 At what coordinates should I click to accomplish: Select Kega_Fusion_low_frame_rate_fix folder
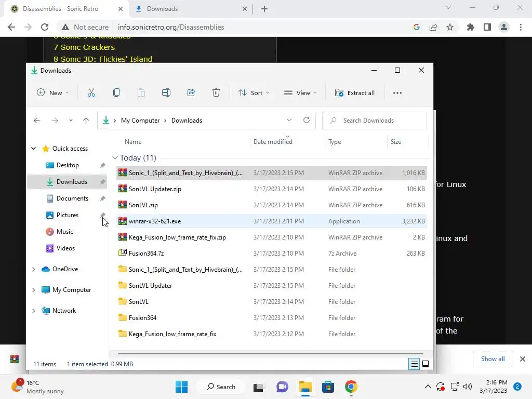(x=271, y=334)
